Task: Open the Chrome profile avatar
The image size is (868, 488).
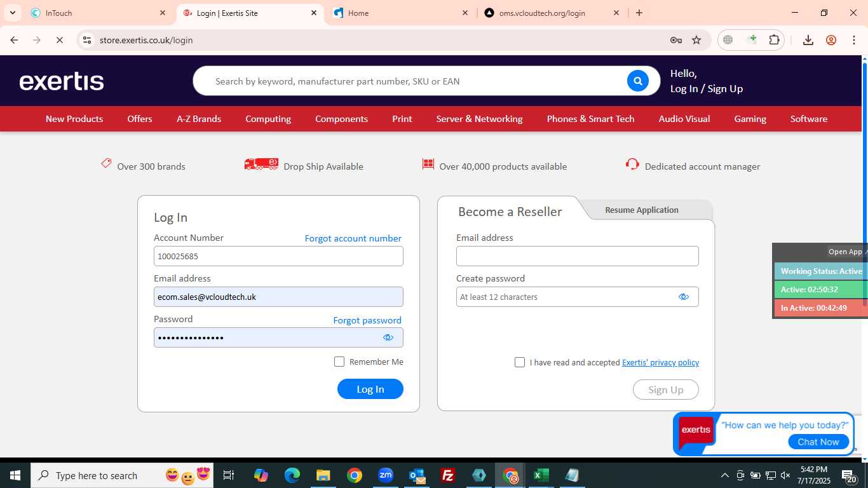Action: click(x=831, y=40)
